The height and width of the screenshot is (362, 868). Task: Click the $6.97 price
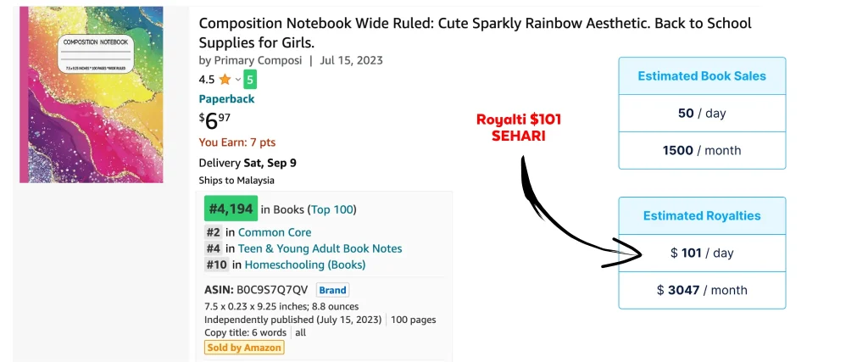213,120
